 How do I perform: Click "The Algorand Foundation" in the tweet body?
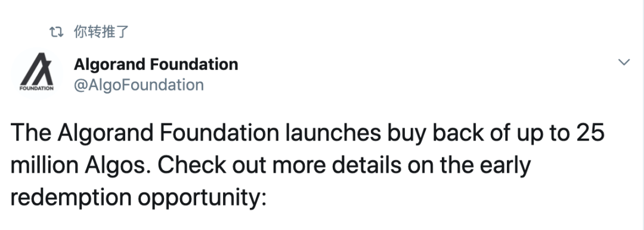[x=144, y=134]
